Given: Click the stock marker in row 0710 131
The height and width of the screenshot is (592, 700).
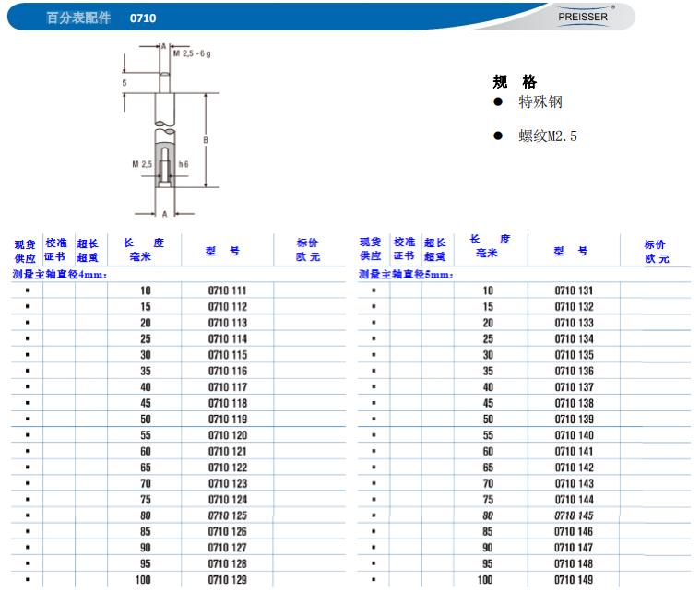Looking at the screenshot, I should (x=374, y=290).
